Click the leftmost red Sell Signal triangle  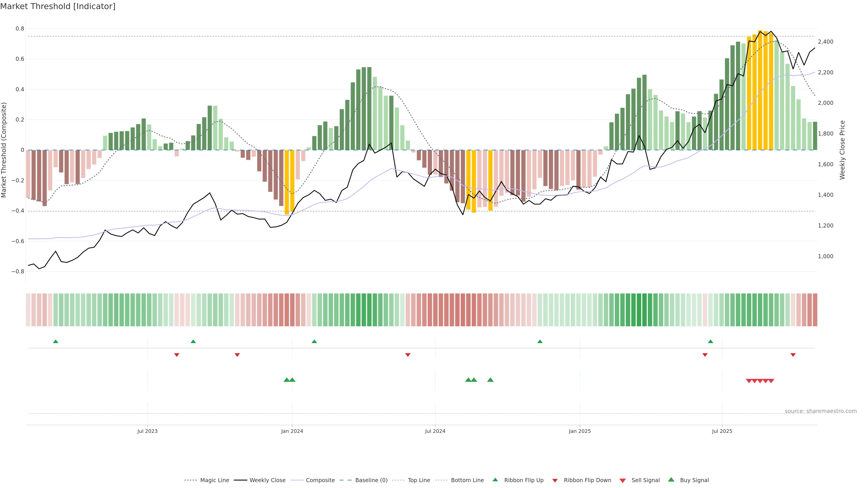pos(749,381)
